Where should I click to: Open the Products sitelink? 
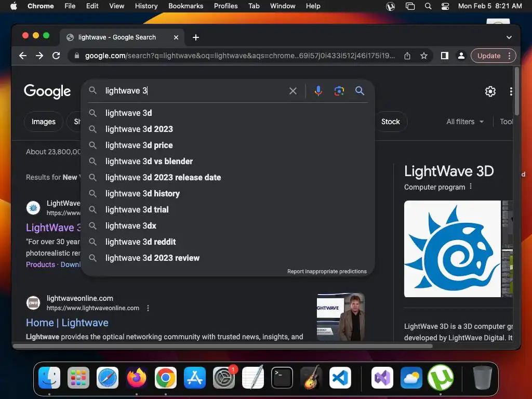[x=41, y=264]
